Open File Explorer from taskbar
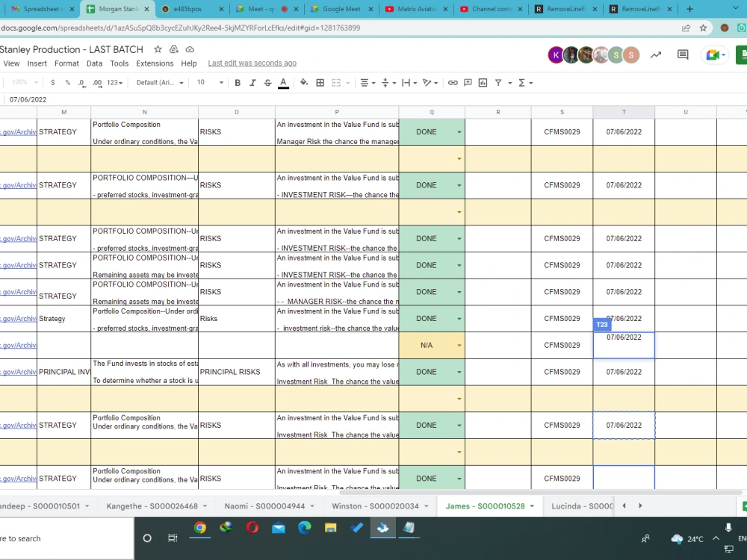This screenshot has width=747, height=560. [330, 528]
